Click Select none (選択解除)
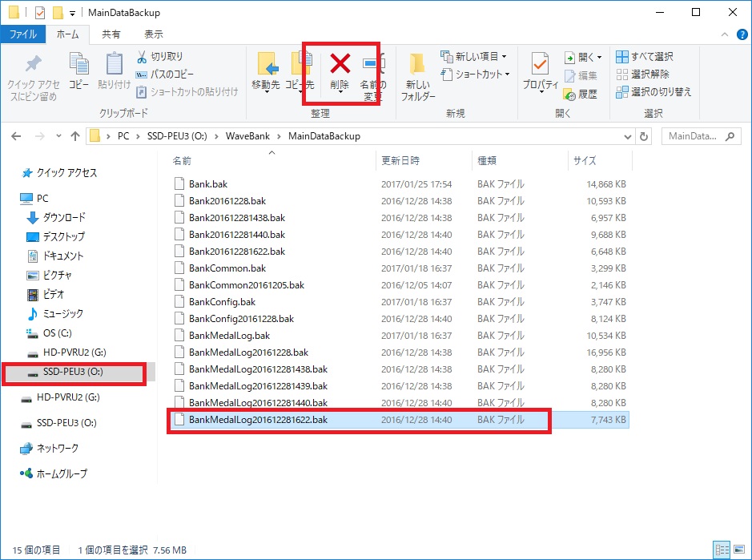The width and height of the screenshot is (752, 560). tap(642, 75)
